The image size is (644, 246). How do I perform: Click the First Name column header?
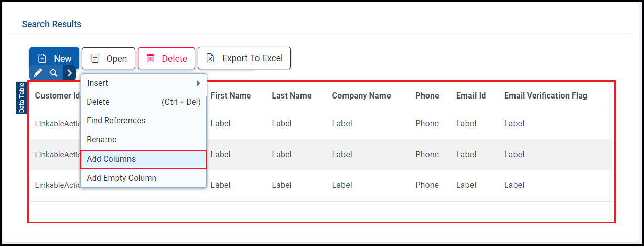click(x=231, y=95)
